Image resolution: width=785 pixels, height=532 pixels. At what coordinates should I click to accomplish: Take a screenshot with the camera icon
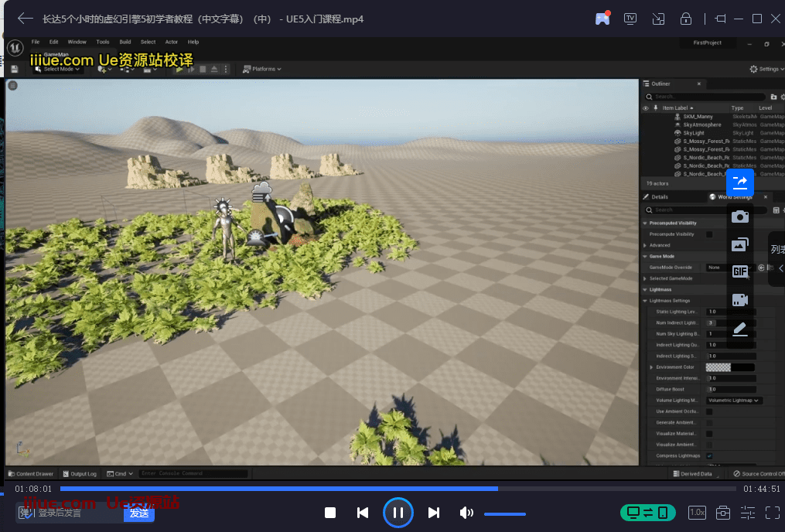[740, 217]
